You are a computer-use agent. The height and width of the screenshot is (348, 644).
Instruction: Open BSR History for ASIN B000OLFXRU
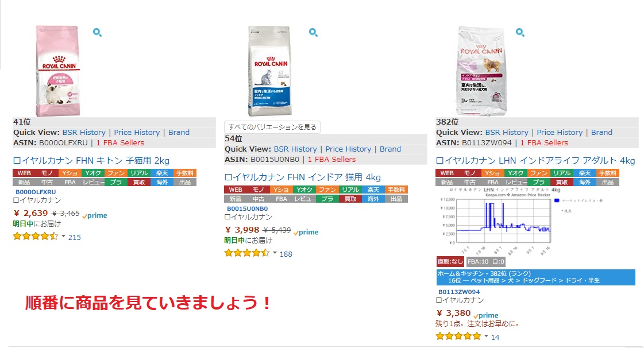tap(84, 133)
